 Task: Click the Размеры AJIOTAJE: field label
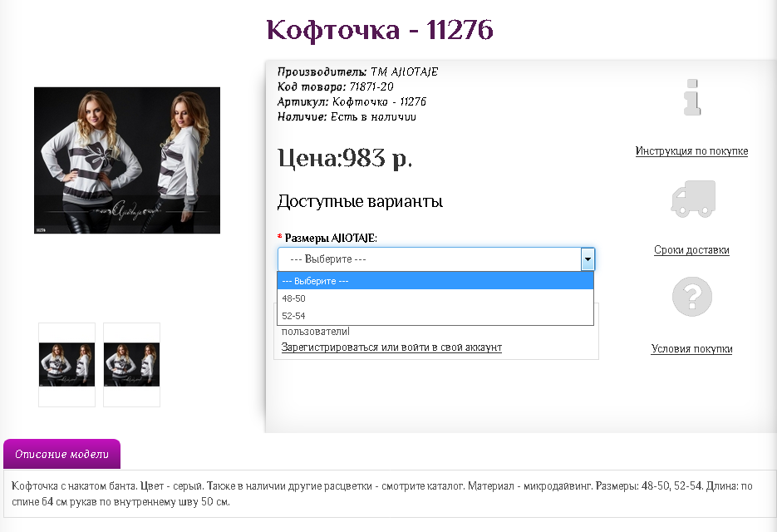click(331, 238)
